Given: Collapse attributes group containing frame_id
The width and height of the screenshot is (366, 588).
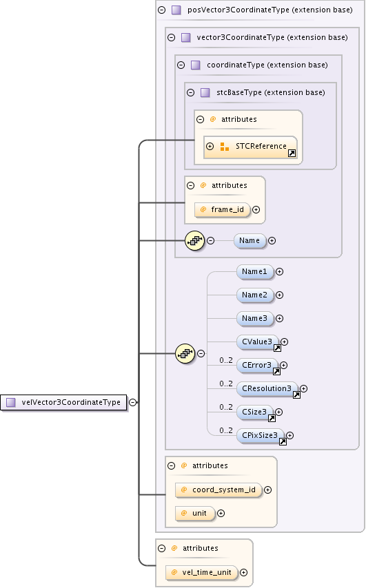Looking at the screenshot, I should coord(191,186).
